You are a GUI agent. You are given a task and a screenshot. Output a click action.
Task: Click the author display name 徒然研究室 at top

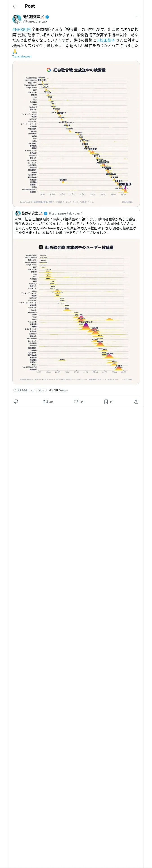tap(31, 16)
